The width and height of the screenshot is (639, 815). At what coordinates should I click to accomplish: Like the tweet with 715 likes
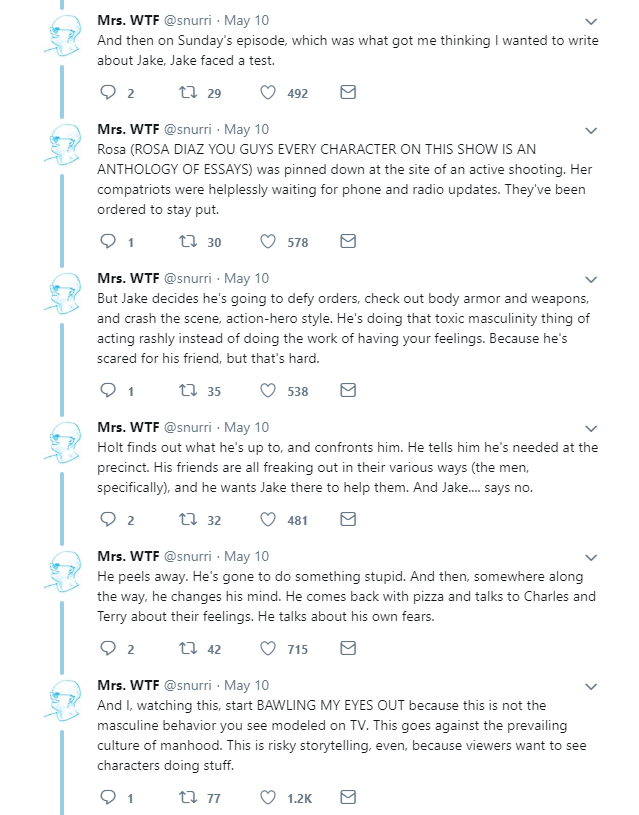coord(268,649)
